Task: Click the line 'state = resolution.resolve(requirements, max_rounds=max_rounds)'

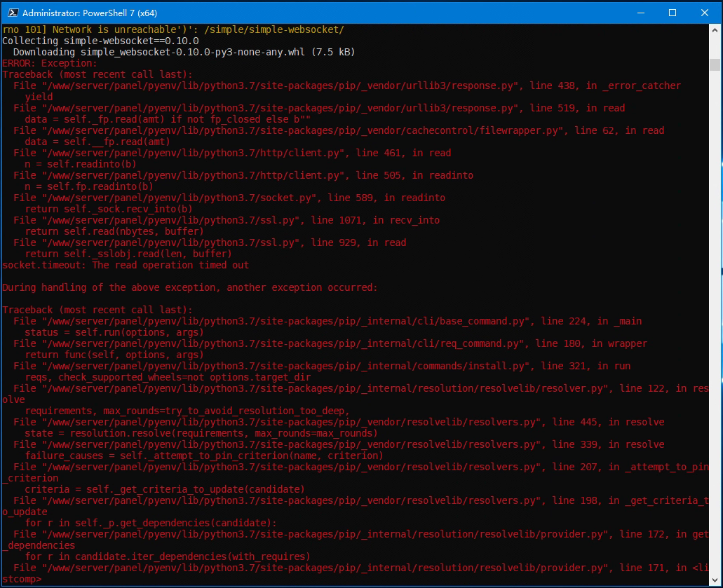Action: point(201,433)
